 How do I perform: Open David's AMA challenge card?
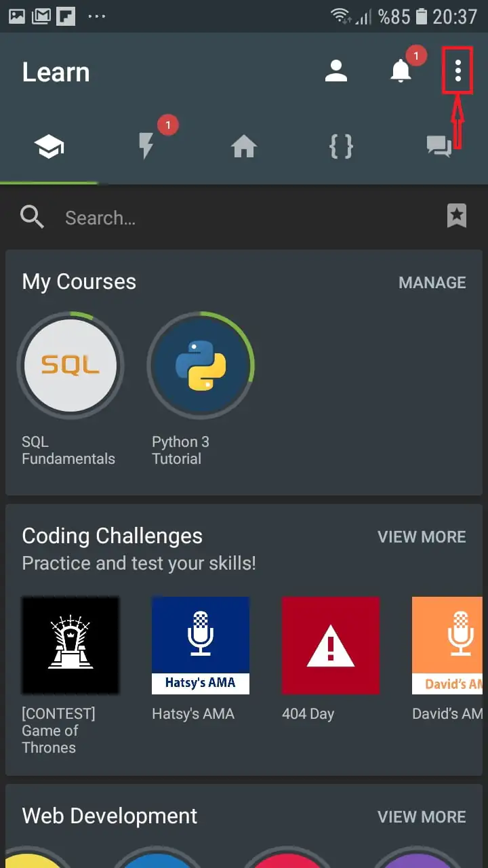(x=449, y=646)
